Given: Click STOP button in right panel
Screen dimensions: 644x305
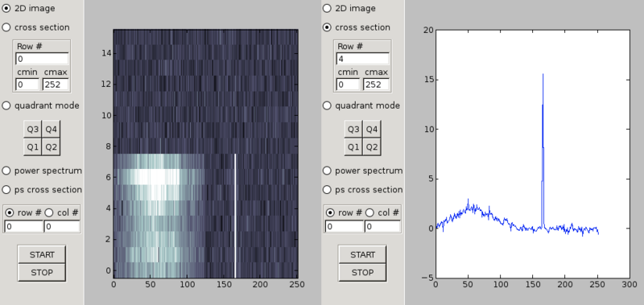Looking at the screenshot, I should point(362,272).
